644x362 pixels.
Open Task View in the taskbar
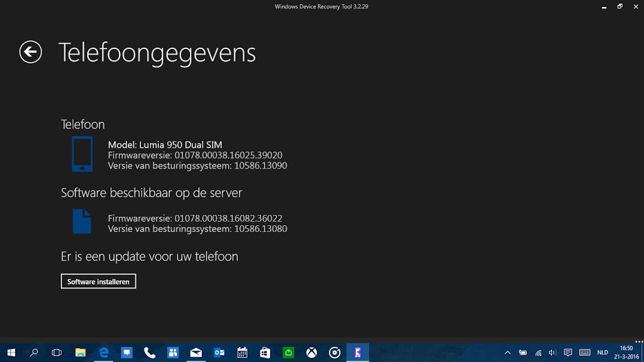[x=57, y=352]
